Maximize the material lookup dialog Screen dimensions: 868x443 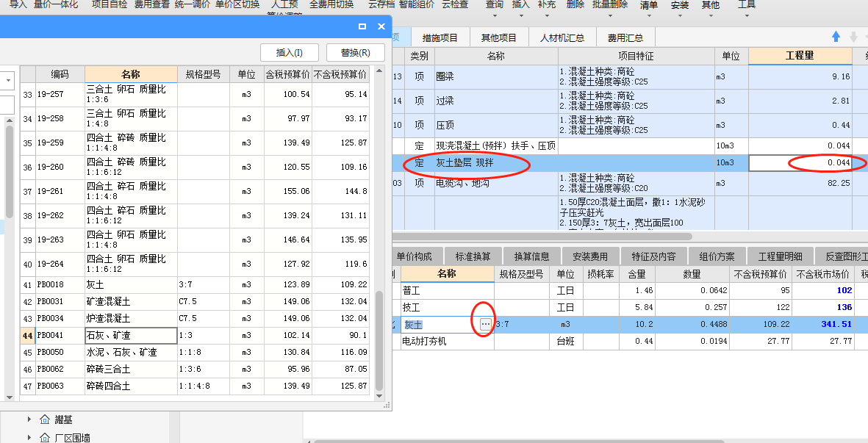pos(362,26)
